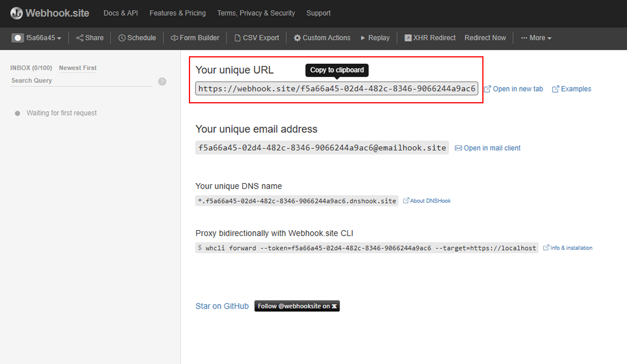Viewport: 627px width, 364px height.
Task: Click Follow @webhooksite on X button
Action: (x=297, y=306)
